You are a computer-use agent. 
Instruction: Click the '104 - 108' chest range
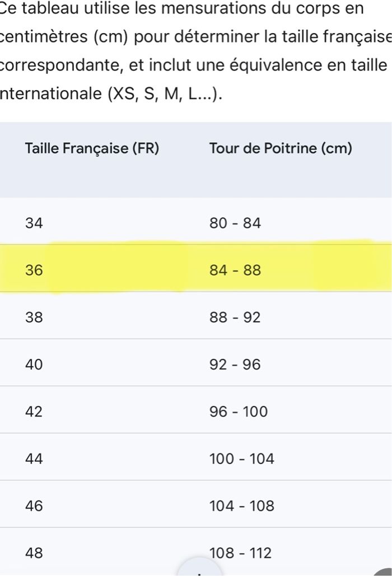coord(242,506)
